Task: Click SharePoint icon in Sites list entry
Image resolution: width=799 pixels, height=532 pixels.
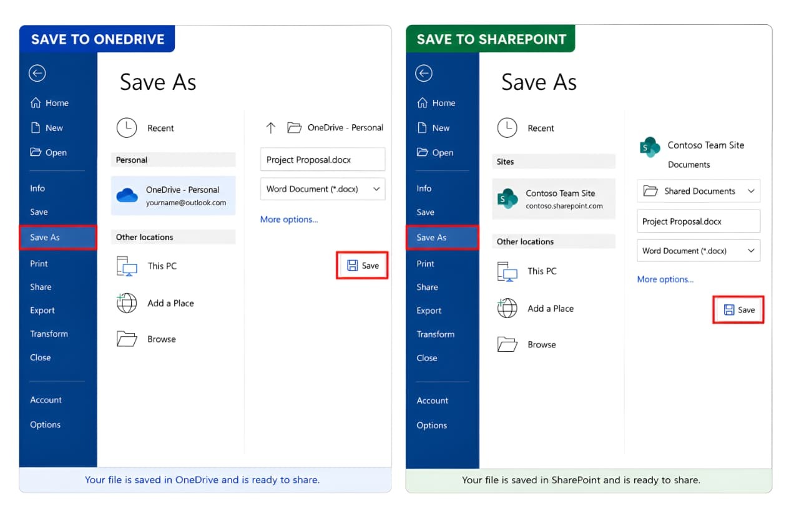Action: [x=508, y=198]
